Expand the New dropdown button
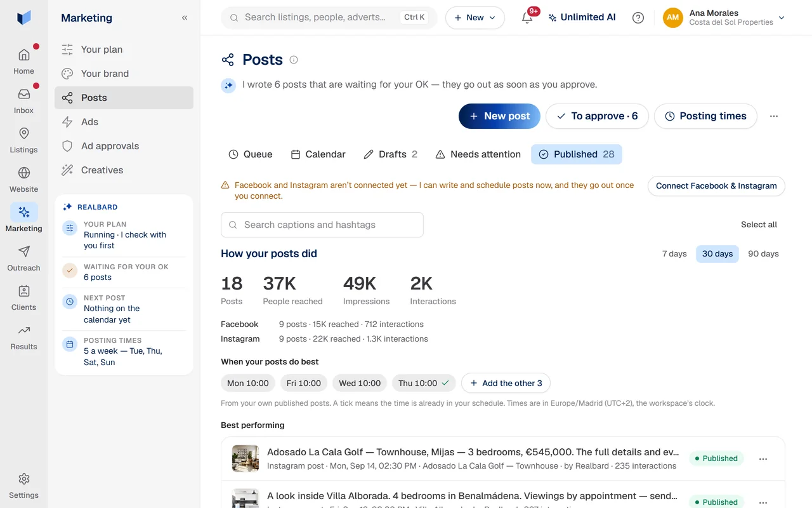 475,18
